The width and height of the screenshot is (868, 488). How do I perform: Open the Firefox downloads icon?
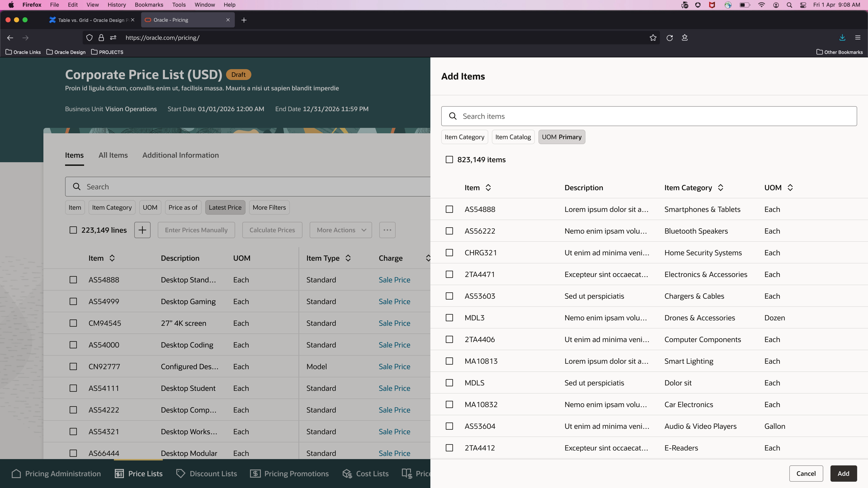(842, 38)
